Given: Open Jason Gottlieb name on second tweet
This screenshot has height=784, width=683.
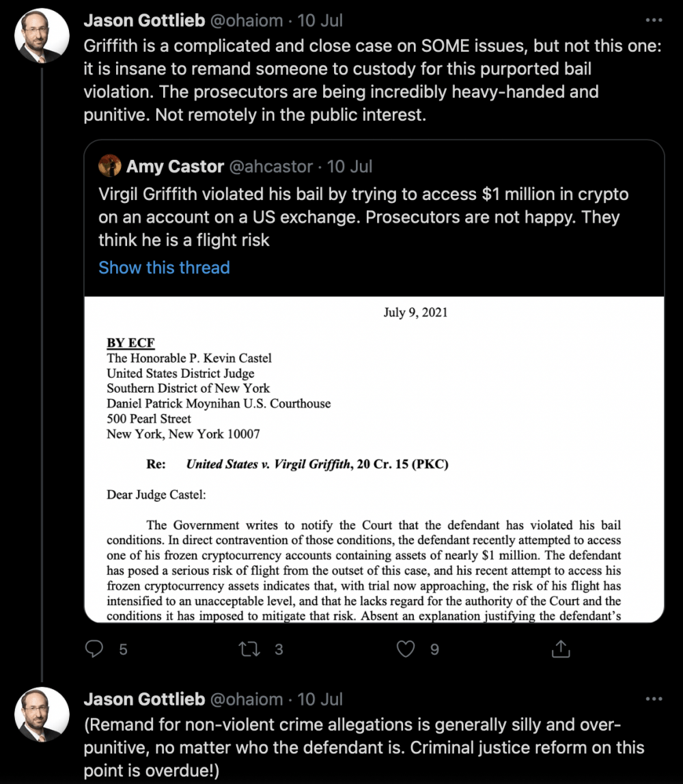Looking at the screenshot, I should pos(144,699).
